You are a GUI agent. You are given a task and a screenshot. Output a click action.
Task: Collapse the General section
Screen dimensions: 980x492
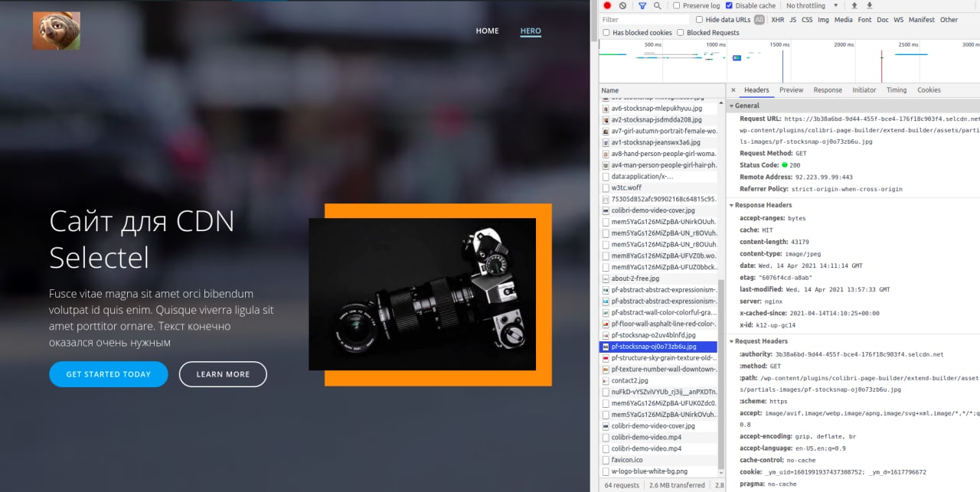pos(731,106)
